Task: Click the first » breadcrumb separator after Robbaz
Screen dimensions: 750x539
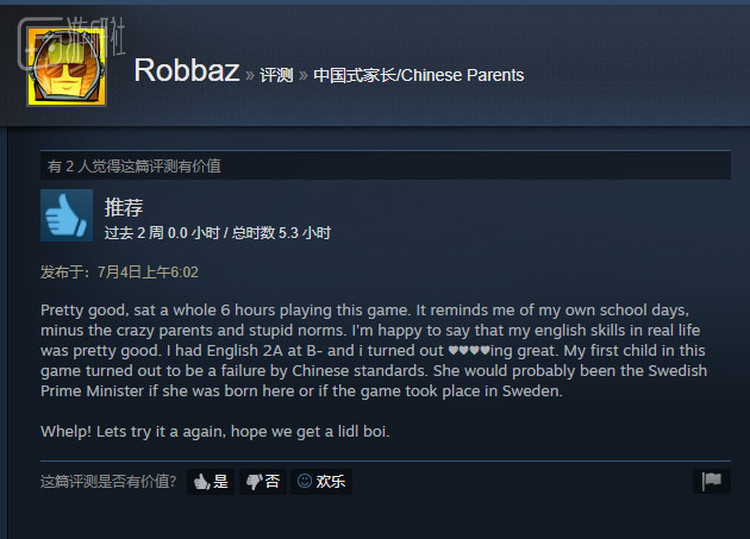Action: 250,75
